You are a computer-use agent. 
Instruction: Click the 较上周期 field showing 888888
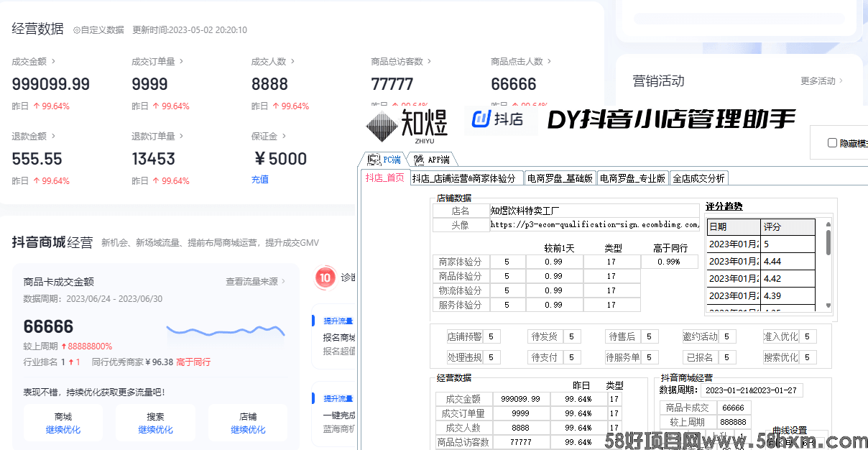pyautogui.click(x=733, y=422)
